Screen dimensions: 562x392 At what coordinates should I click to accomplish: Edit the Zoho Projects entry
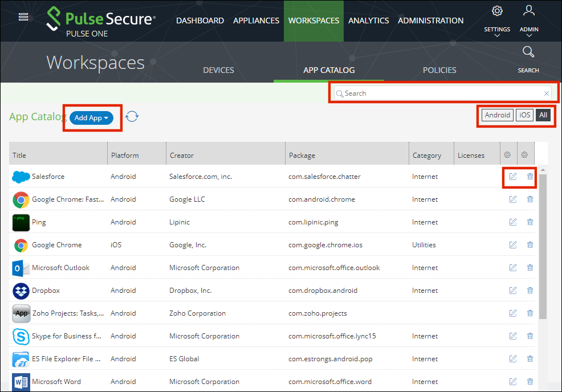513,313
